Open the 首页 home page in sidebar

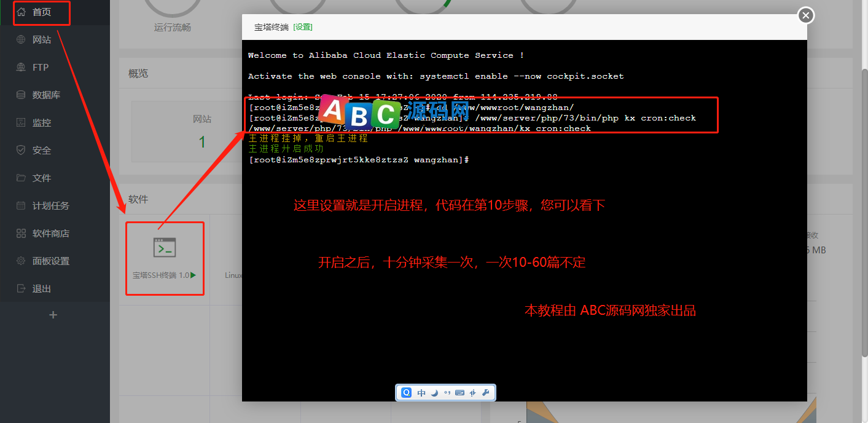pos(42,12)
